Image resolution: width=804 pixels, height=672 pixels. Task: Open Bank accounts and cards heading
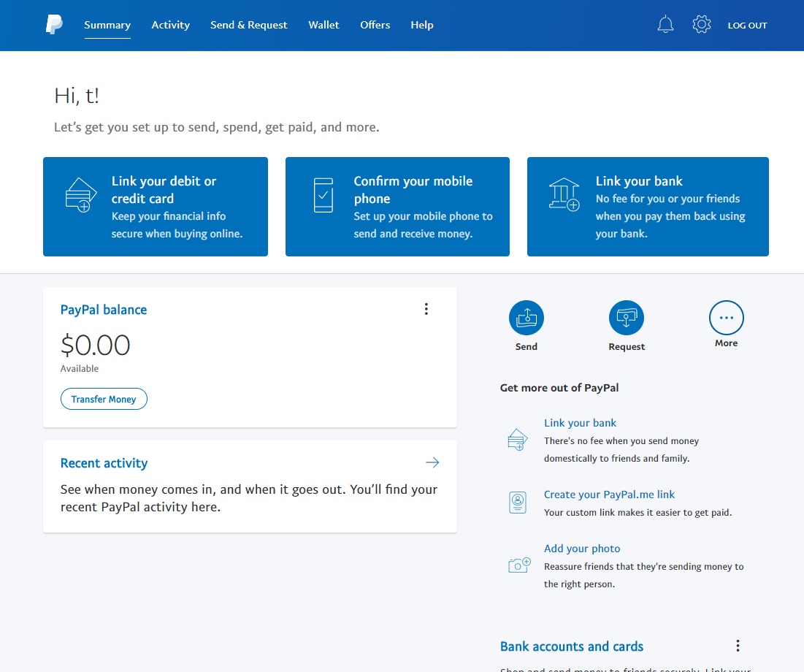tap(572, 646)
